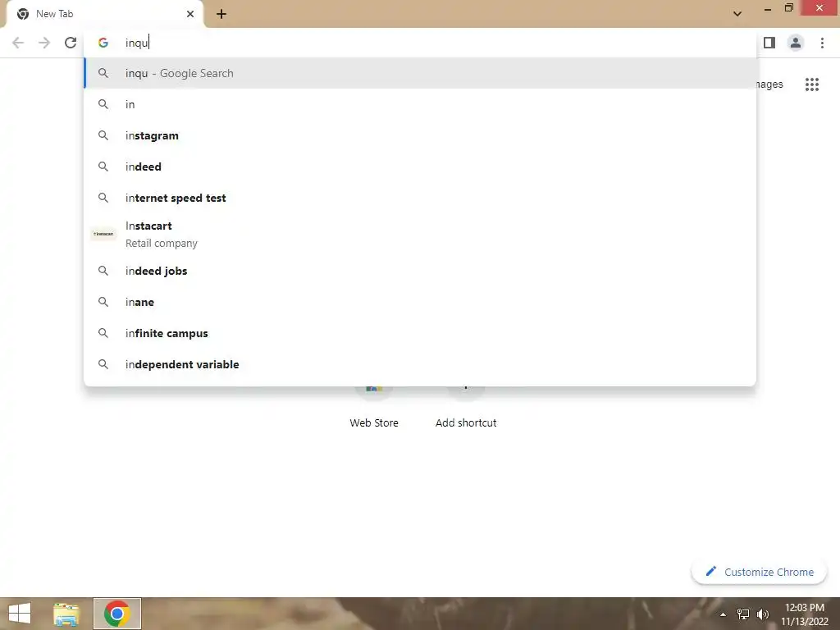Select the 'in' suggestion

click(x=420, y=104)
